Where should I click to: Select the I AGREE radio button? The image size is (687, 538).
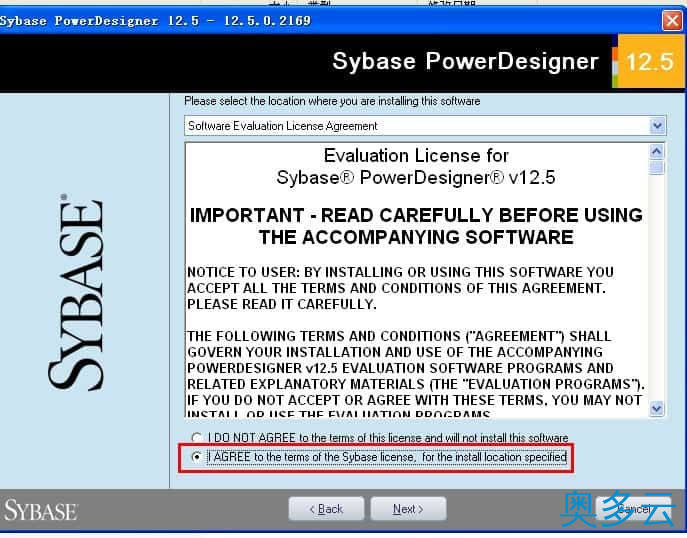[x=197, y=457]
